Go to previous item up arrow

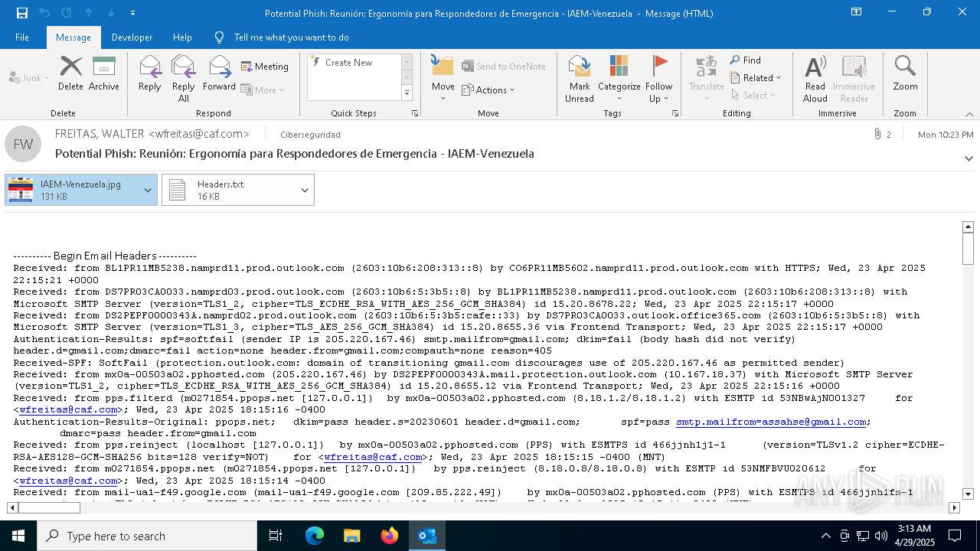pyautogui.click(x=89, y=13)
